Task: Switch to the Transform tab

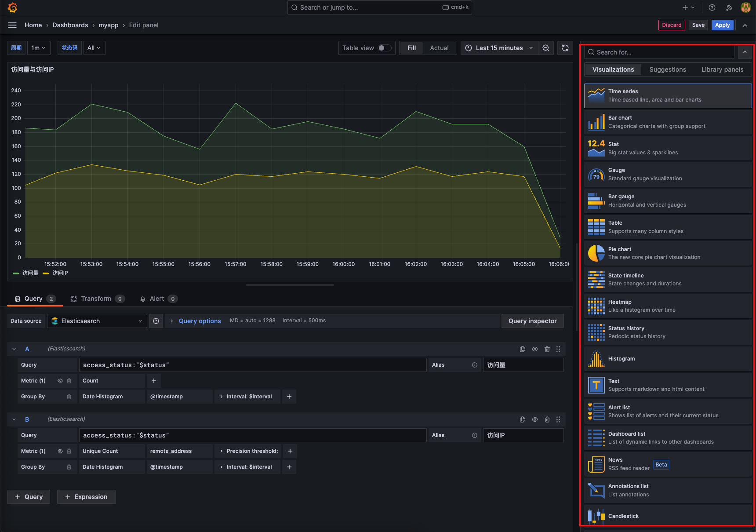Action: 96,299
